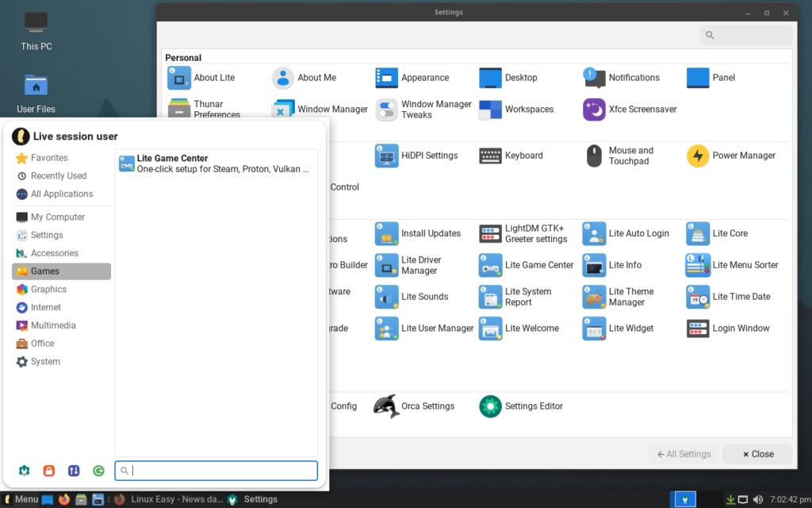Open Graphics menu category
This screenshot has height=508, width=812.
pyautogui.click(x=61, y=289)
